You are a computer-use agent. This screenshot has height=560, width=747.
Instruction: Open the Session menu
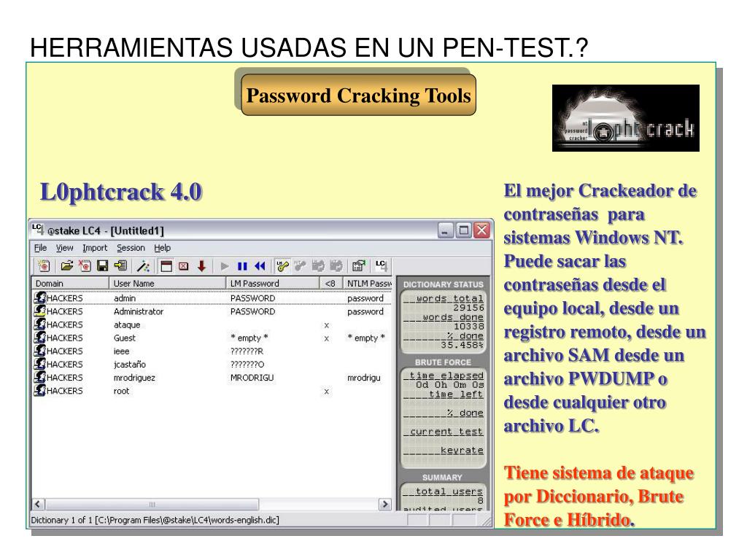coord(131,248)
